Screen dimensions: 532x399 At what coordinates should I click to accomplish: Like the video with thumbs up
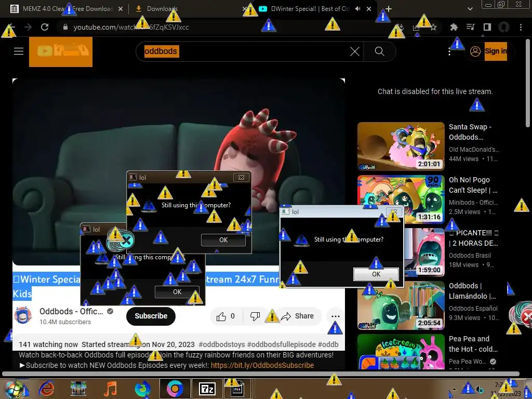[x=221, y=316]
